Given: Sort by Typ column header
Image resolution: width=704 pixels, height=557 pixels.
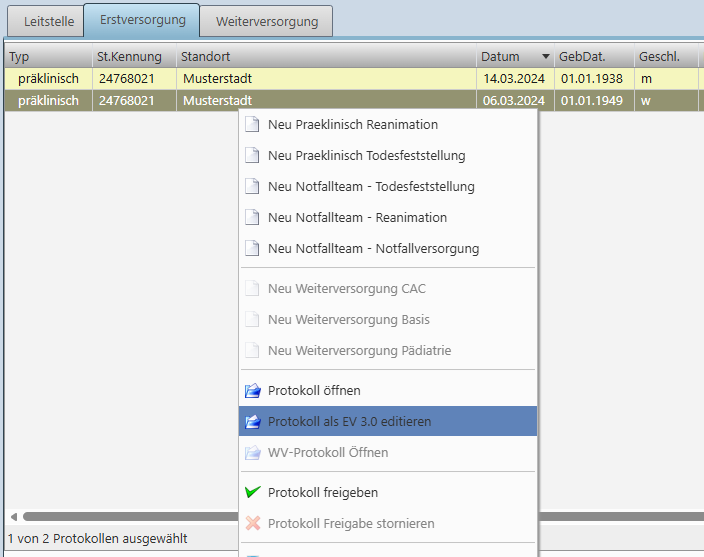Looking at the screenshot, I should coord(47,57).
